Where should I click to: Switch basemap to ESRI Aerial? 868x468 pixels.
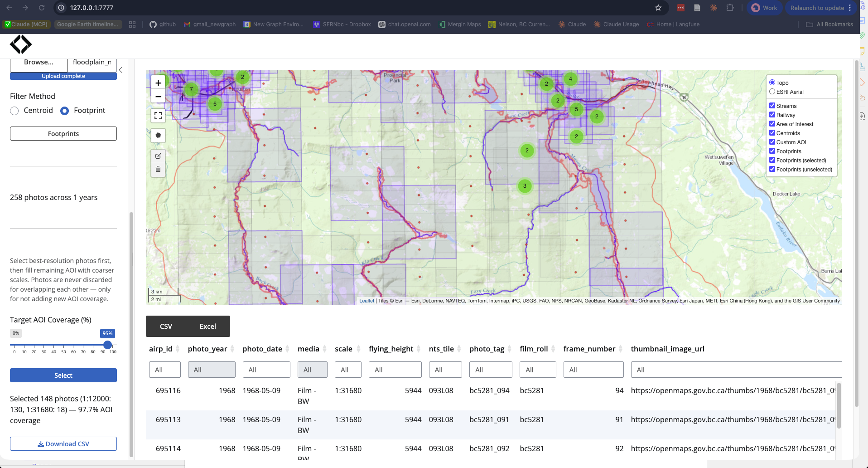(772, 91)
